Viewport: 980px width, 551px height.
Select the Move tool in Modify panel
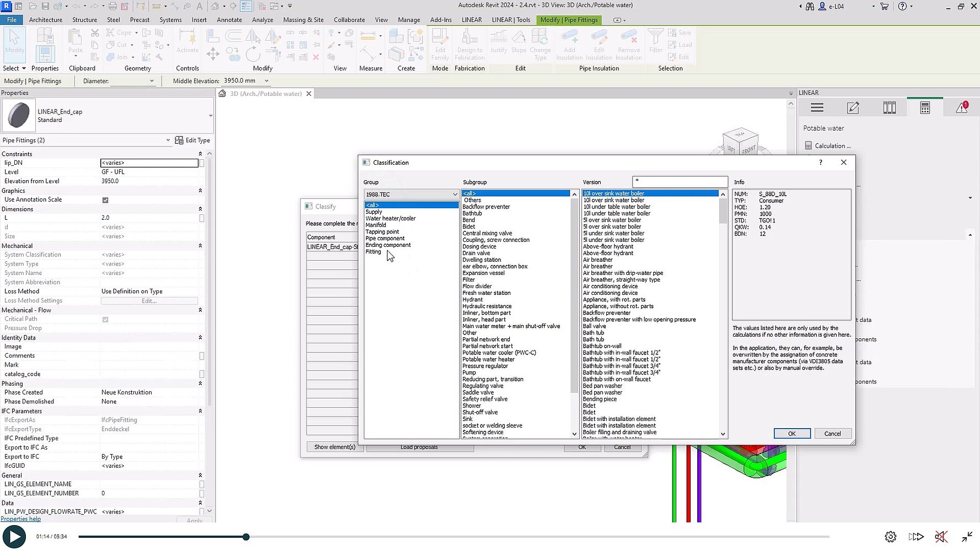(213, 53)
